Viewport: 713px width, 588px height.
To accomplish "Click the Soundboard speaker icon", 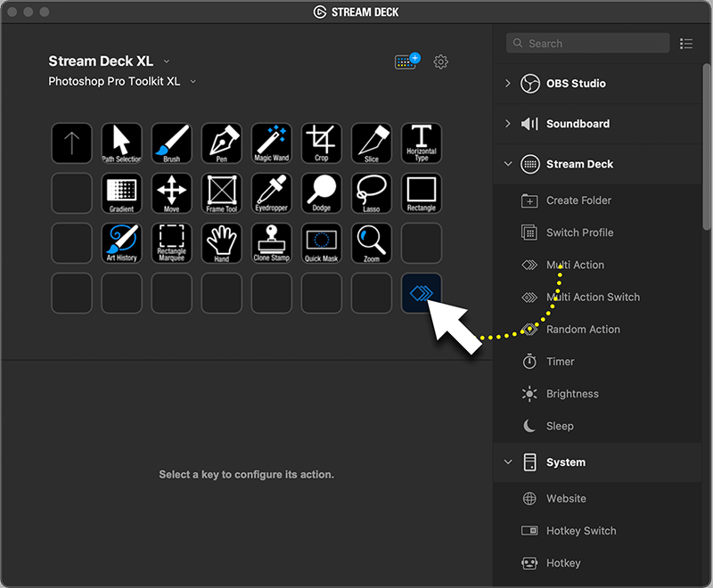I will pos(529,124).
